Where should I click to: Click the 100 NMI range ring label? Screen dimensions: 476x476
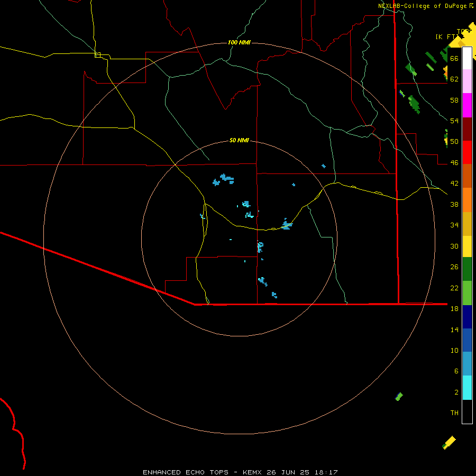pyautogui.click(x=239, y=42)
